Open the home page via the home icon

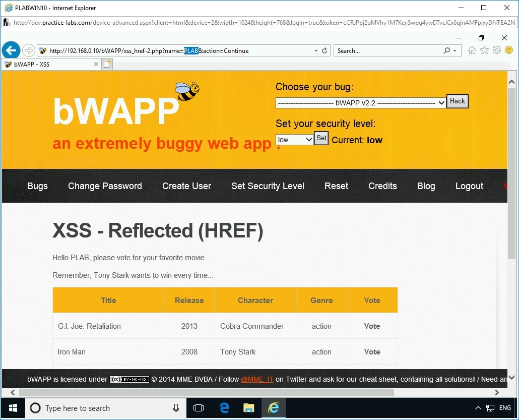[x=472, y=50]
